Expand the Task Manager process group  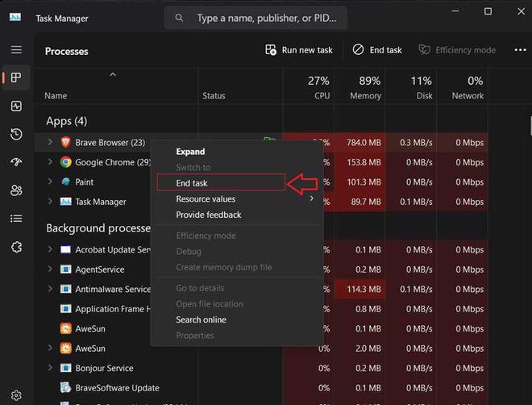50,201
